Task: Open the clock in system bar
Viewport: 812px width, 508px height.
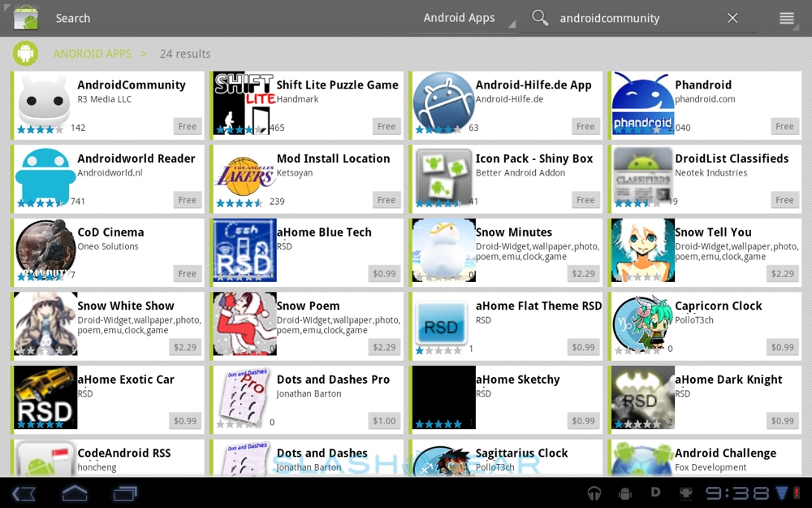Action: [736, 493]
